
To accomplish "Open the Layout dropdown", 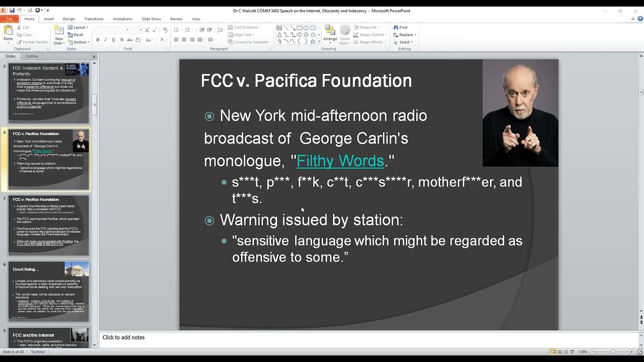I will click(x=78, y=27).
